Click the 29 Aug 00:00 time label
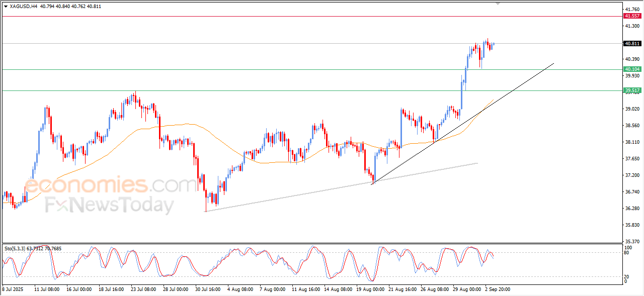Image resolution: width=644 pixels, height=296 pixels. tap(466, 289)
